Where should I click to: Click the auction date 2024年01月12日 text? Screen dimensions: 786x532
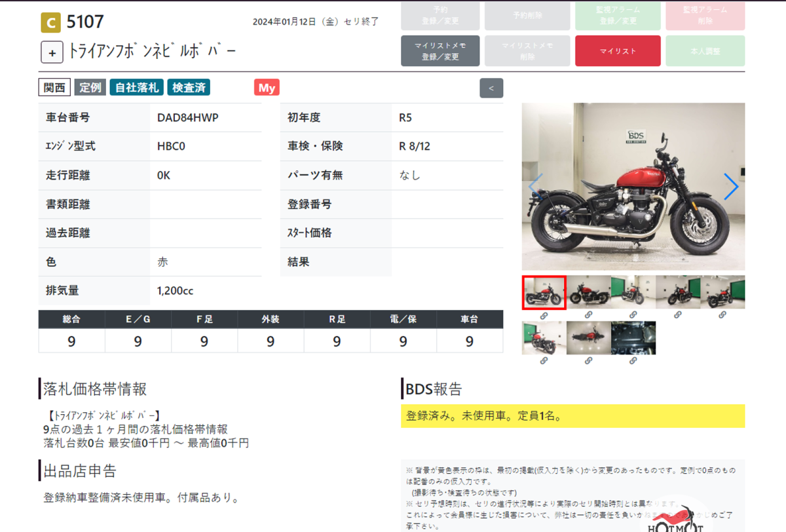point(316,22)
